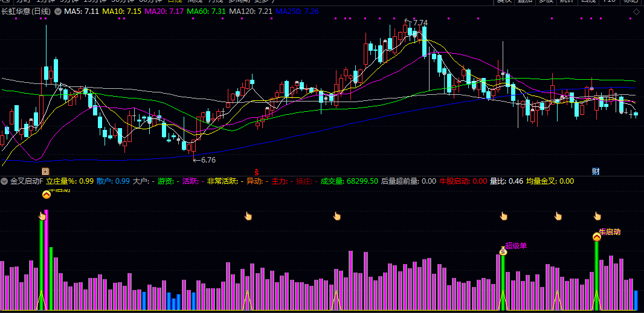
Task: Expand the 金叉启动F indicator dropdown arrow
Action: coord(4,181)
